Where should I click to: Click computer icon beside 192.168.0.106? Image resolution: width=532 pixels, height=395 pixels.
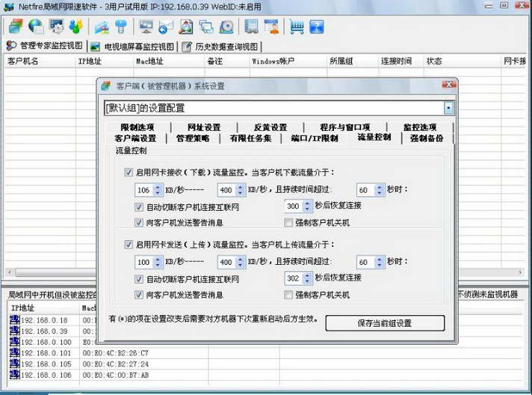click(x=15, y=375)
